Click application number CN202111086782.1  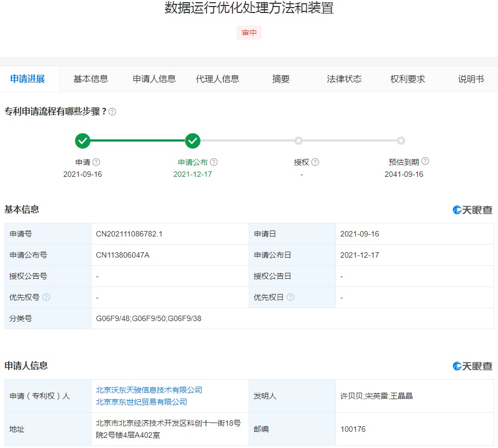click(x=129, y=234)
